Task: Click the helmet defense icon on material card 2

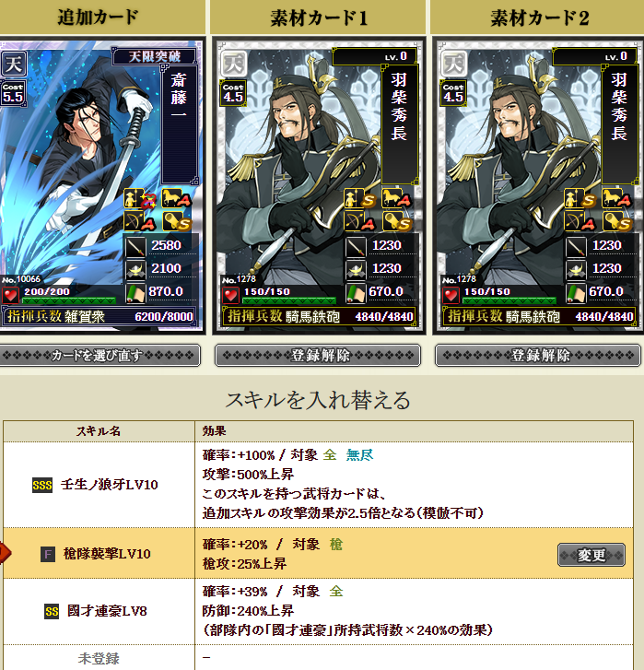Action: click(576, 269)
